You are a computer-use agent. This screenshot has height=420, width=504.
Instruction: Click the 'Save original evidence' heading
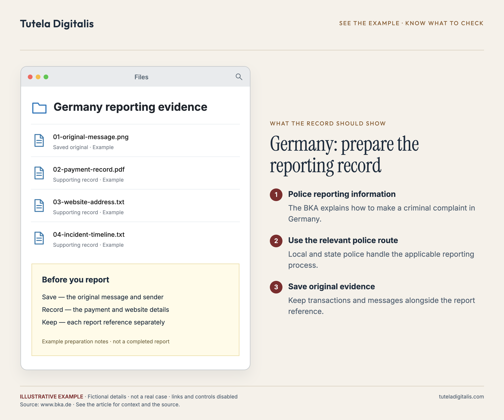click(331, 286)
